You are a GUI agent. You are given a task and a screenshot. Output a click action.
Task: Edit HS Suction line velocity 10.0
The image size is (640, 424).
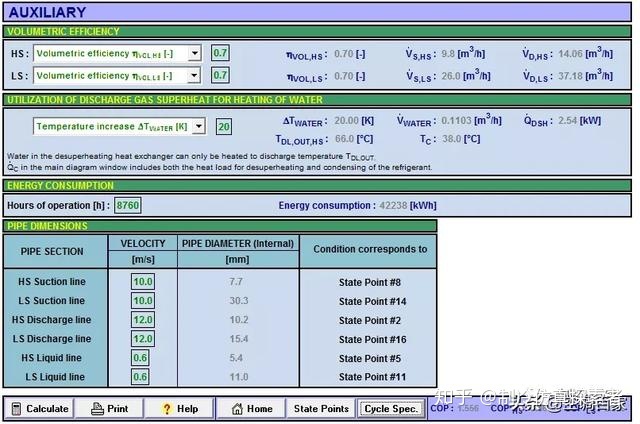point(143,282)
